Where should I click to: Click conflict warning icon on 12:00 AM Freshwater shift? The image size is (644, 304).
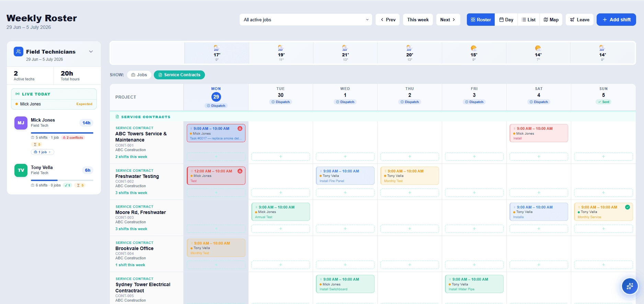pos(240,171)
